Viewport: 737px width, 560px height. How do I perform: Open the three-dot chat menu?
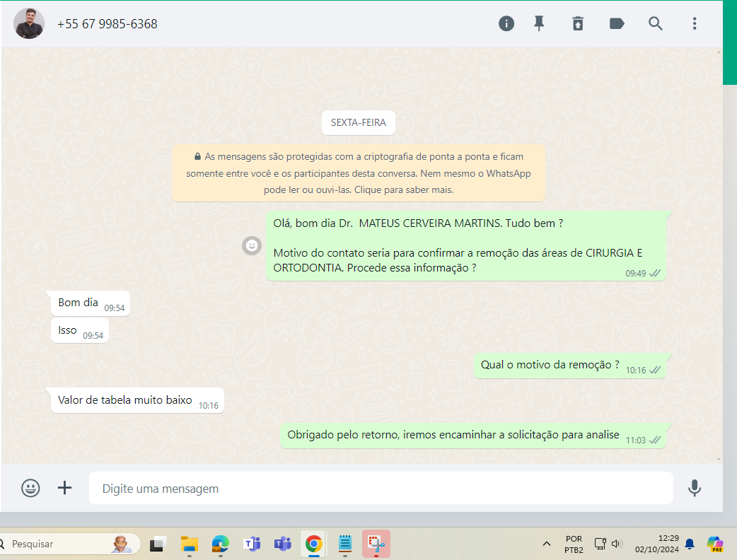coord(695,23)
